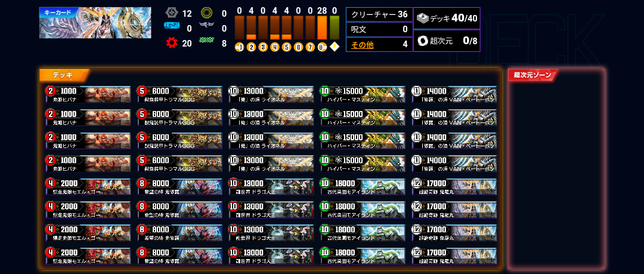Select the yellow Light civilization ring icon
This screenshot has width=644, height=274.
coord(206,13)
